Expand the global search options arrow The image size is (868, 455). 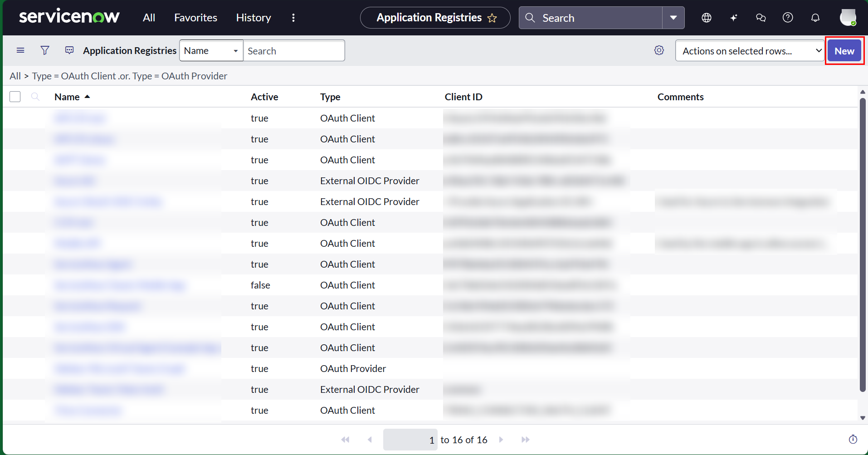673,18
